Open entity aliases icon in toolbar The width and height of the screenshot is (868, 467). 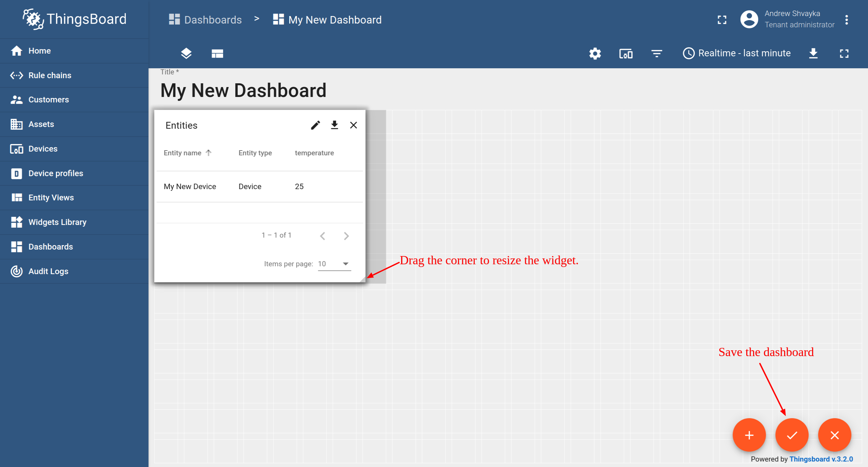point(626,54)
